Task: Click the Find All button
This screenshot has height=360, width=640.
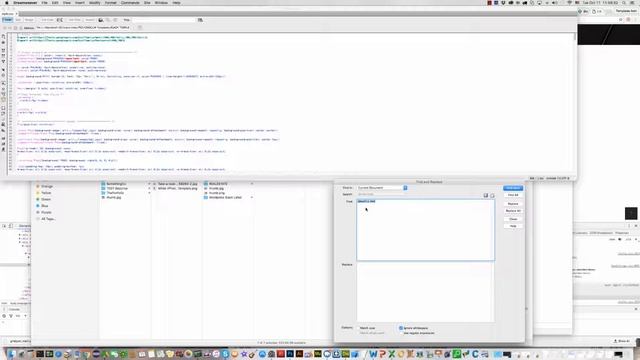Action: (x=513, y=195)
